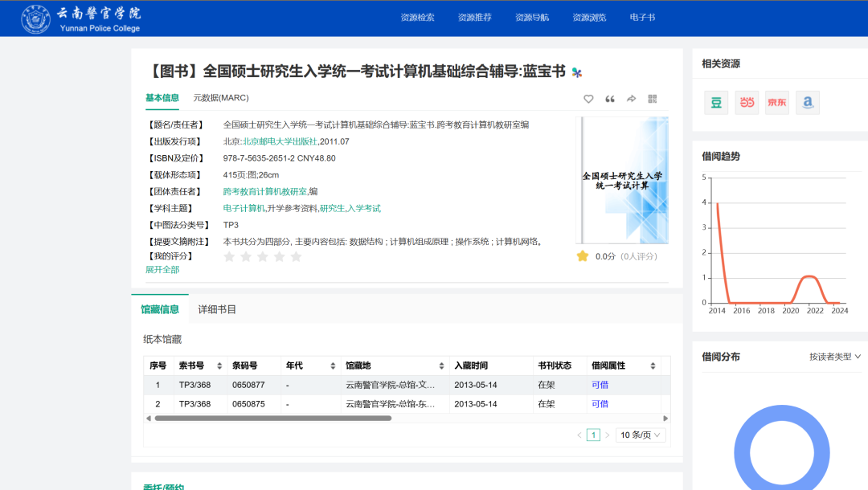Share the book using the share arrow icon
The height and width of the screenshot is (490, 868).
click(630, 98)
